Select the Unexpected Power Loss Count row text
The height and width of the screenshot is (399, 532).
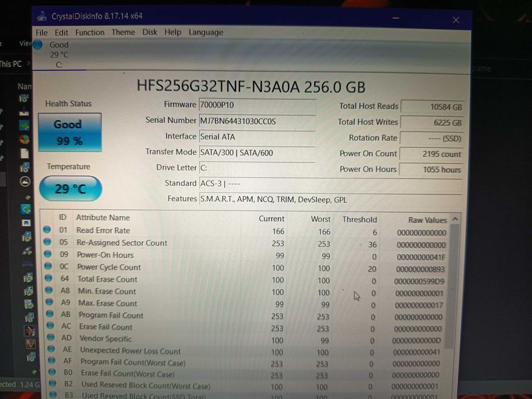click(x=131, y=351)
